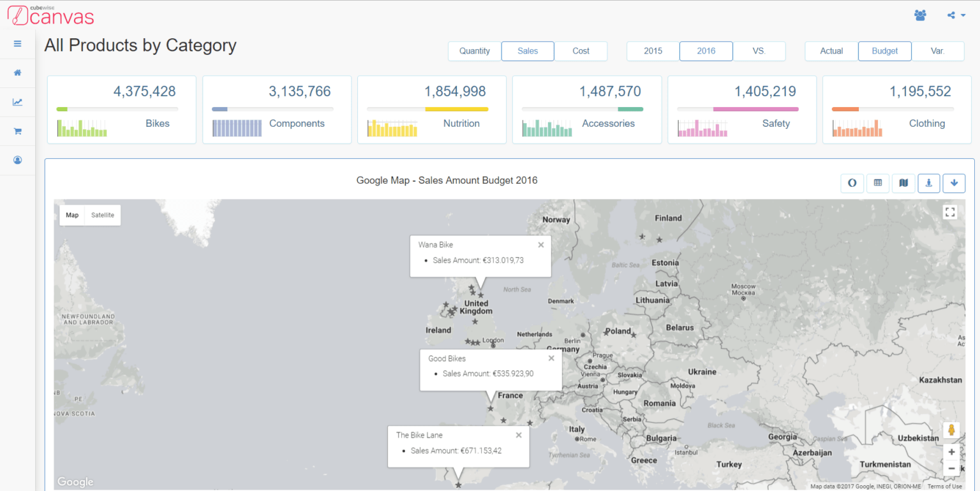Viewport: 980px width, 491px height.
Task: Click the "Sales Amount: €535.923,90" text
Action: pyautogui.click(x=488, y=374)
